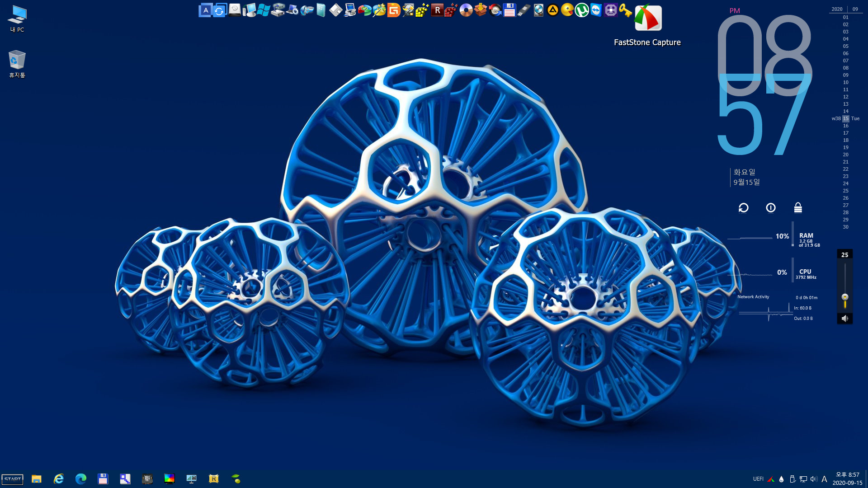Select day 15 in calendar widget
Screen dimensions: 868x488
click(x=846, y=118)
